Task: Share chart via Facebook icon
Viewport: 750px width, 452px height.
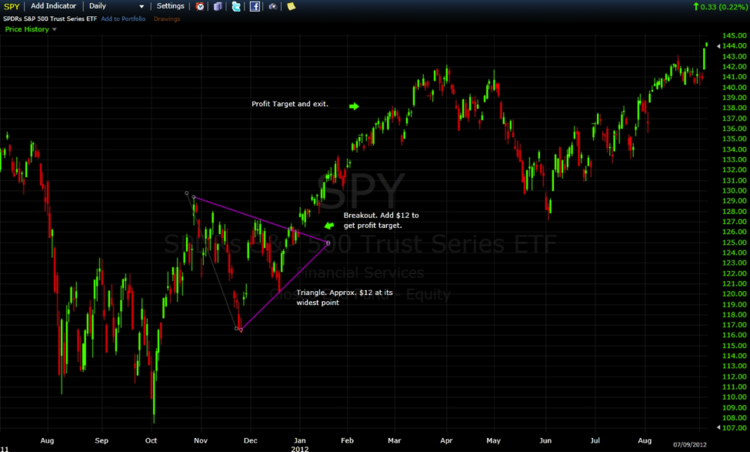Action: (x=254, y=6)
